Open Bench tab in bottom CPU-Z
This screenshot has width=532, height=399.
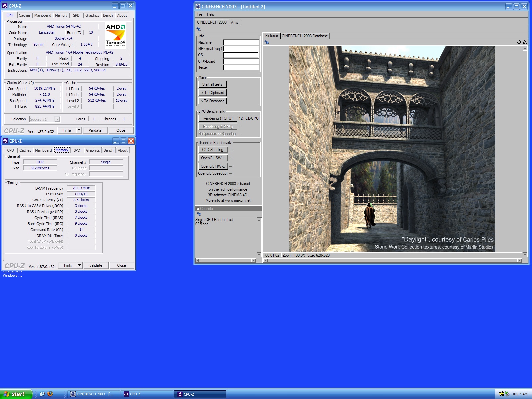tap(108, 150)
